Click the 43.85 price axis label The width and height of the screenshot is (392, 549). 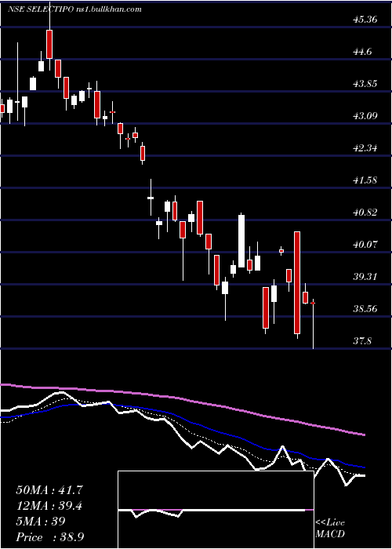pyautogui.click(x=365, y=84)
